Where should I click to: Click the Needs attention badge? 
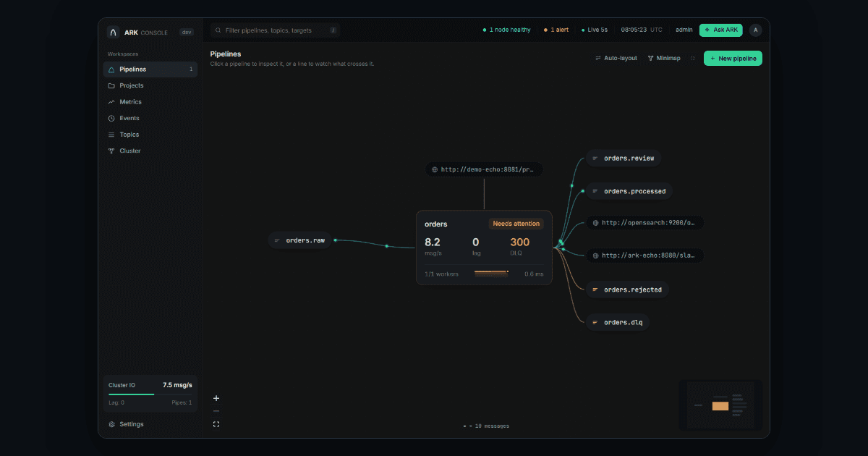tap(516, 224)
